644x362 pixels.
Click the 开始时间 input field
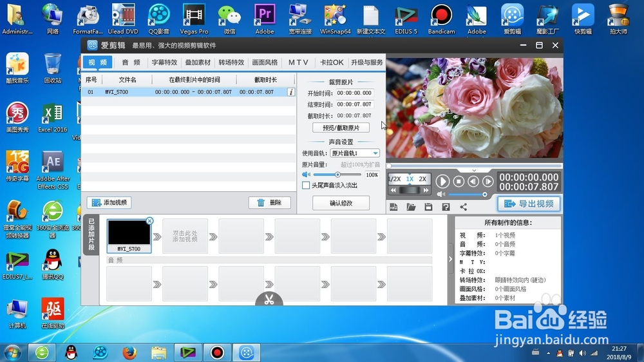(355, 93)
